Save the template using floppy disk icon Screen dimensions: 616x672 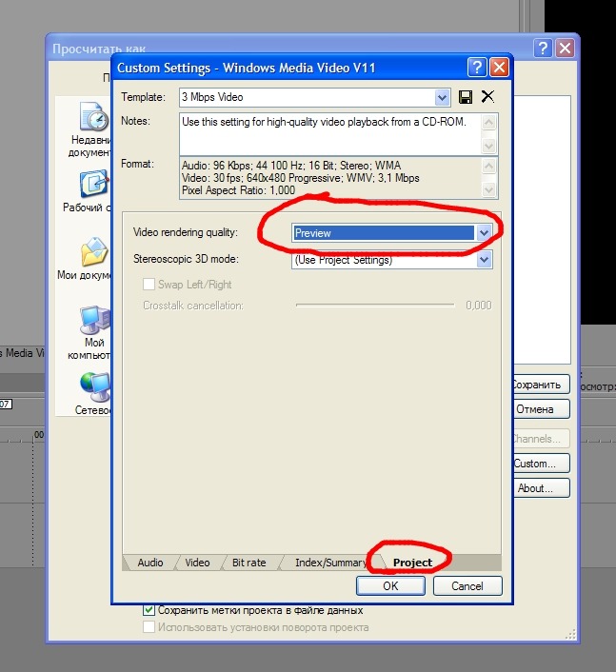(x=466, y=97)
